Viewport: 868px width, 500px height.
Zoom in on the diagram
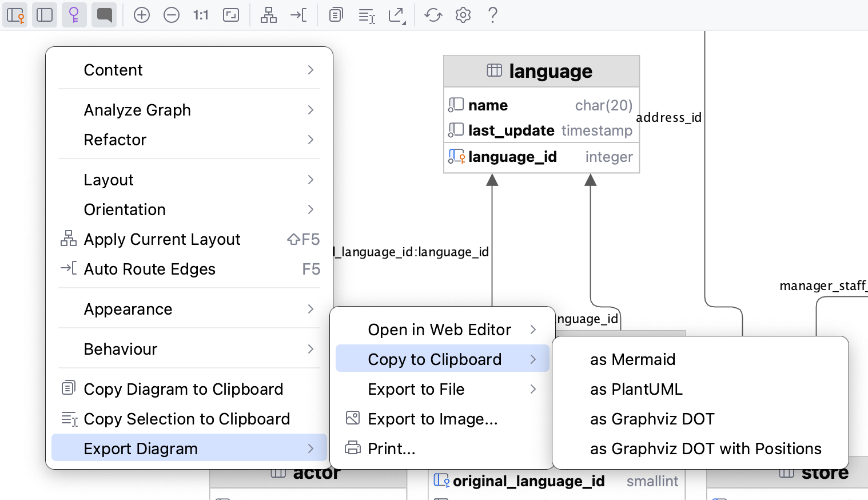tap(142, 15)
